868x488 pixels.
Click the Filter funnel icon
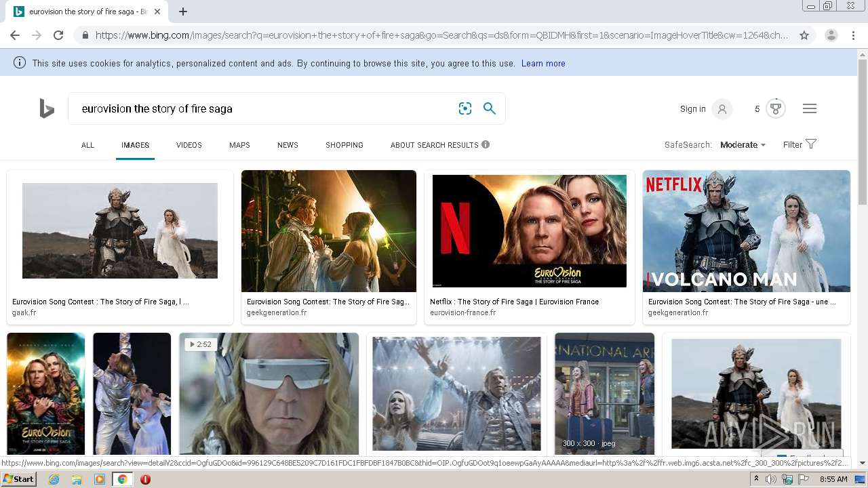point(811,144)
